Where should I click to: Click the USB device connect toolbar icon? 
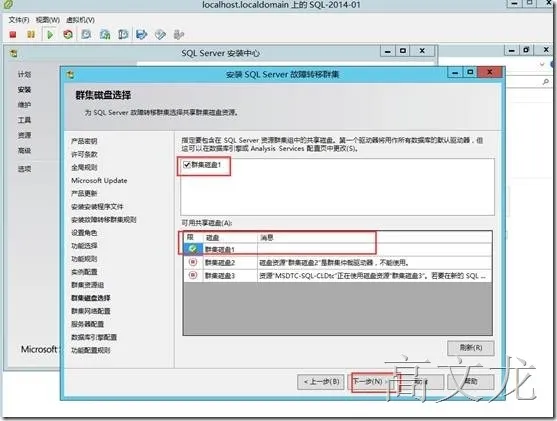(179, 34)
